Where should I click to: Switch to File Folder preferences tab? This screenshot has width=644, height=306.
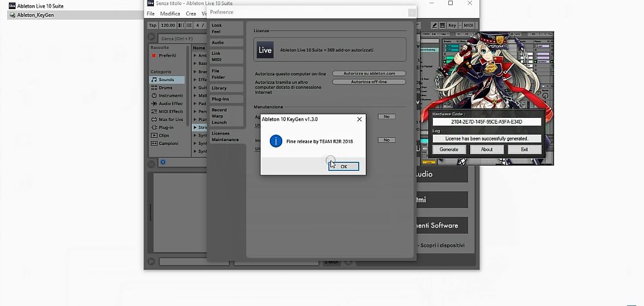pyautogui.click(x=227, y=74)
